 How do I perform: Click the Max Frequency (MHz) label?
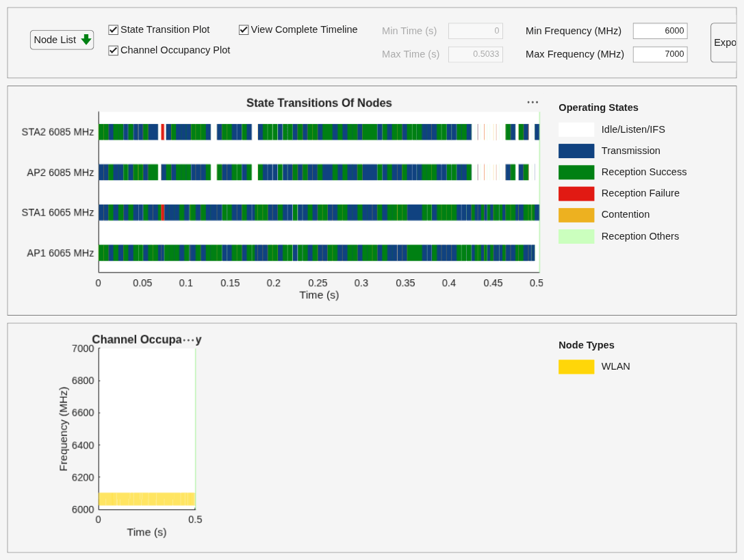point(575,54)
